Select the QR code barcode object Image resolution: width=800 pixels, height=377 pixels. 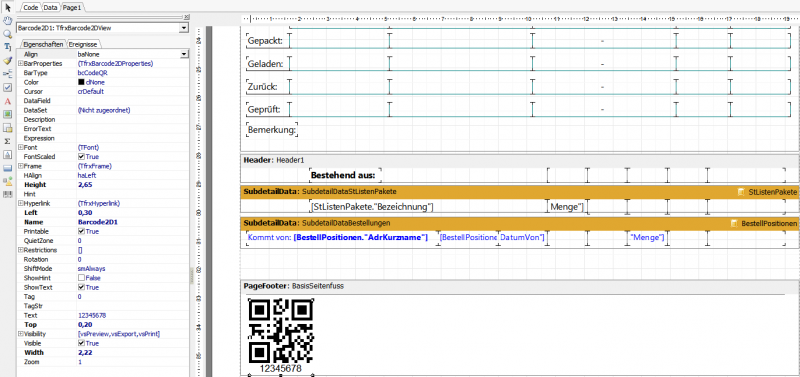coord(281,337)
